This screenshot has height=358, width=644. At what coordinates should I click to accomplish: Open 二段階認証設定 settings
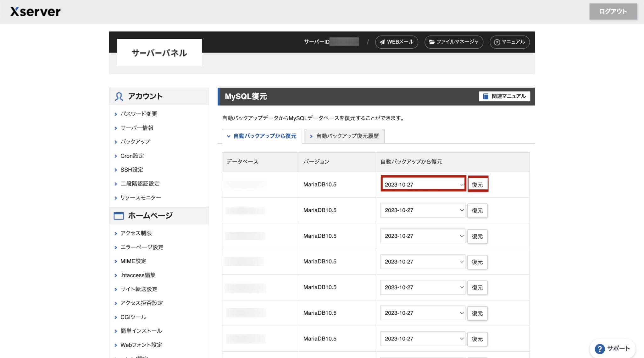(x=140, y=183)
